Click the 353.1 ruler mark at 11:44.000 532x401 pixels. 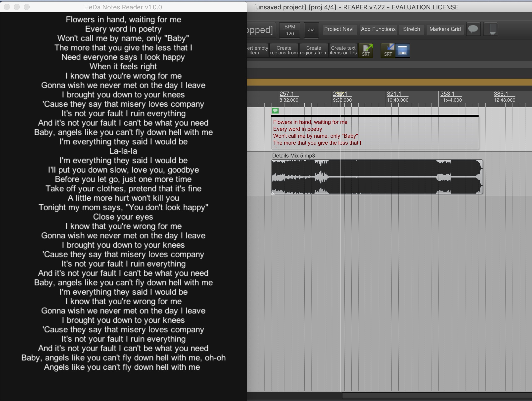tap(451, 97)
